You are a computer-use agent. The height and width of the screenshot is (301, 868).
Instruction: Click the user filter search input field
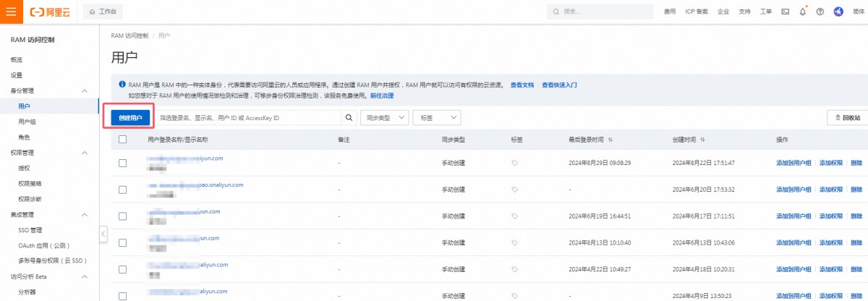247,117
